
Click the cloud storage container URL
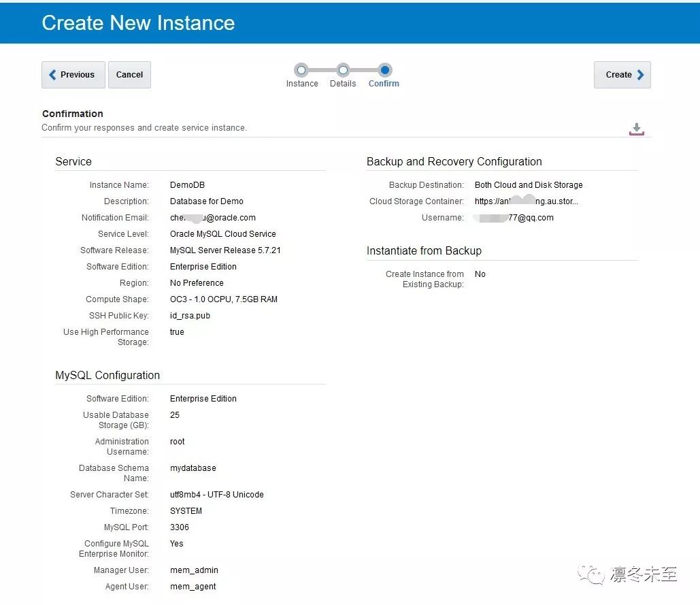click(x=527, y=201)
